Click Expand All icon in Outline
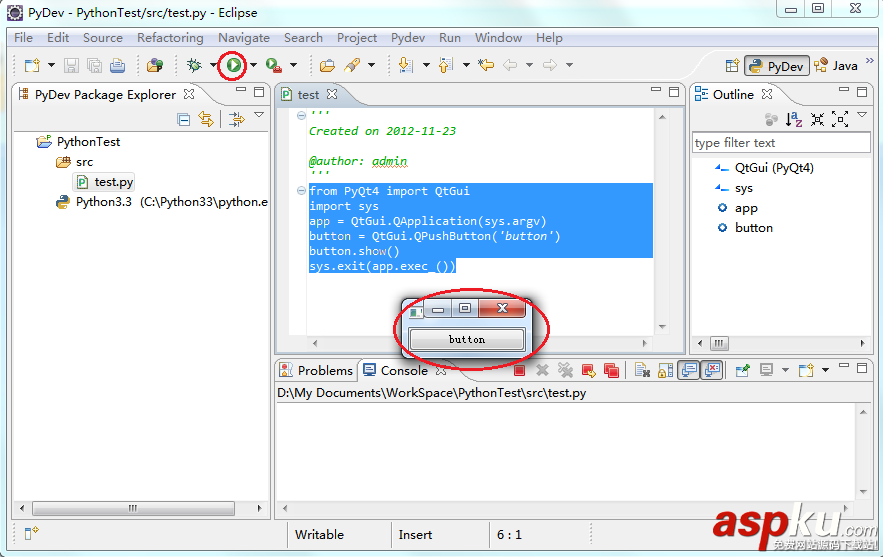Viewport: 883px width, 557px height. [840, 119]
